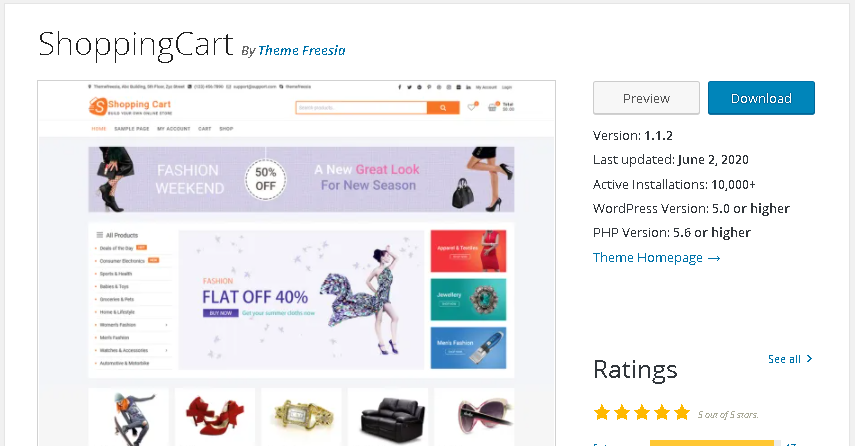
Task: Click the Preview button
Action: (x=646, y=98)
